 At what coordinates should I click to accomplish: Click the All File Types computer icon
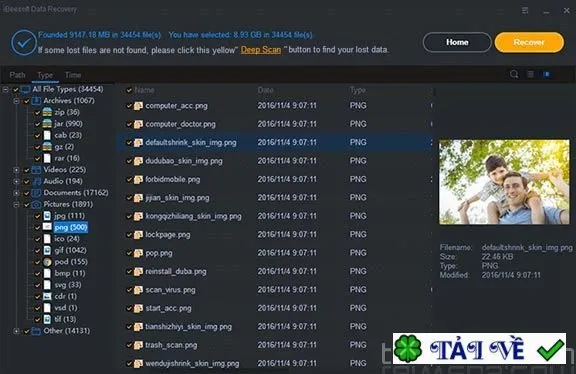coord(25,89)
